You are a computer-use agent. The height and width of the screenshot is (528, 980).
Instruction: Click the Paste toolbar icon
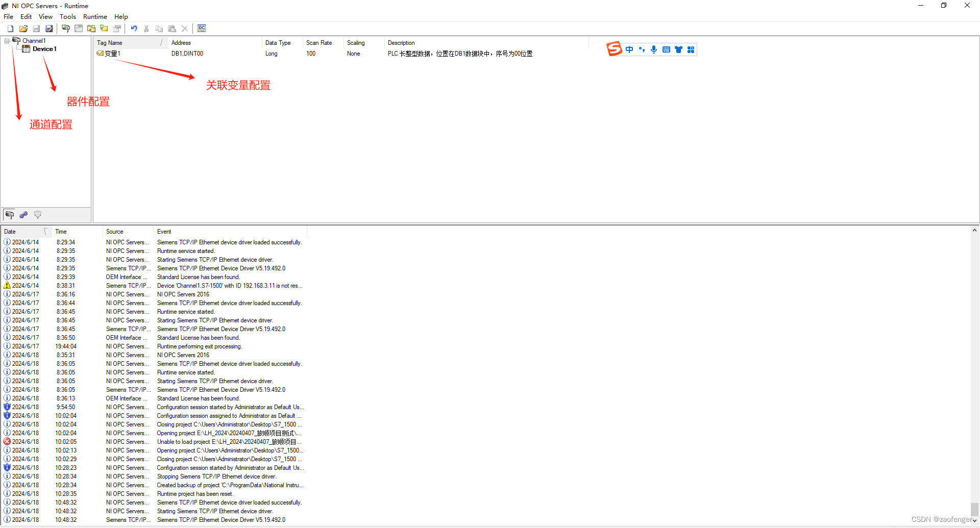tap(172, 29)
